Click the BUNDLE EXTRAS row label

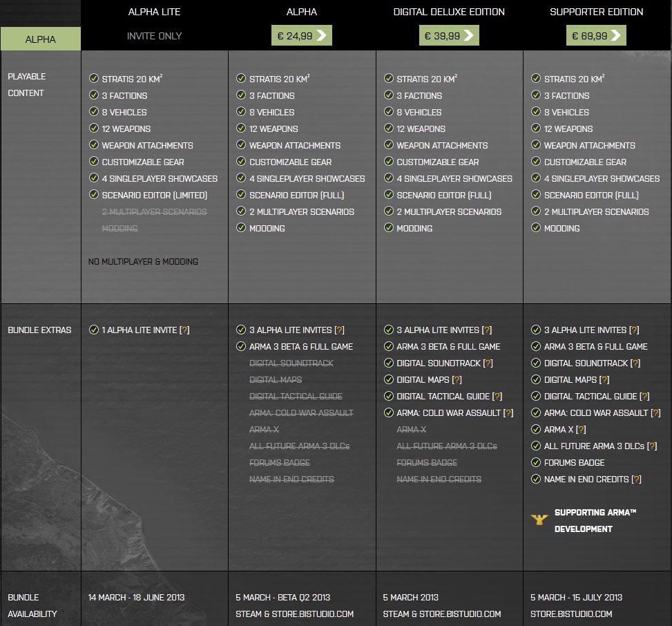click(39, 330)
